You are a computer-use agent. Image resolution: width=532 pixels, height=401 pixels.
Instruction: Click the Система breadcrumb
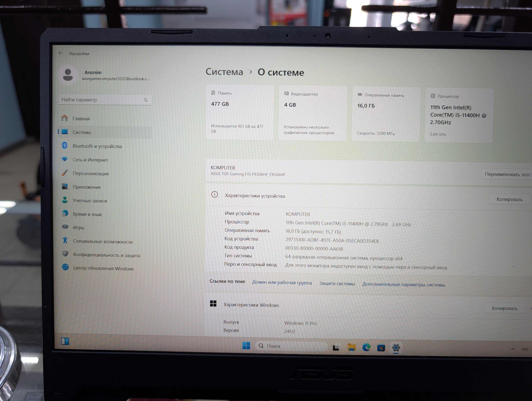pyautogui.click(x=224, y=72)
